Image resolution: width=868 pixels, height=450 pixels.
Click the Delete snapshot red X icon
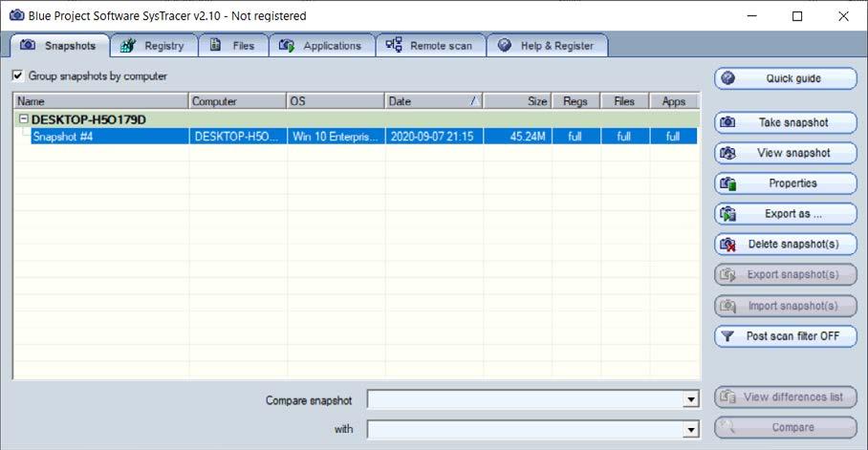727,244
